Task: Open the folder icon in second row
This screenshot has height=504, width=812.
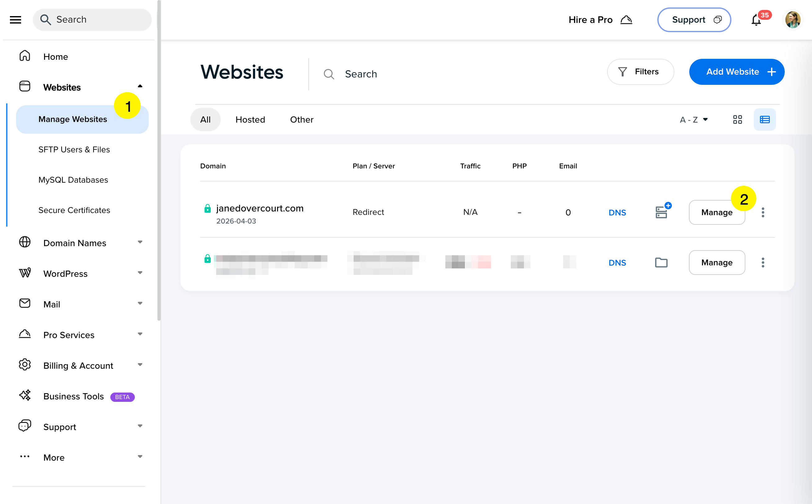Action: (x=661, y=263)
